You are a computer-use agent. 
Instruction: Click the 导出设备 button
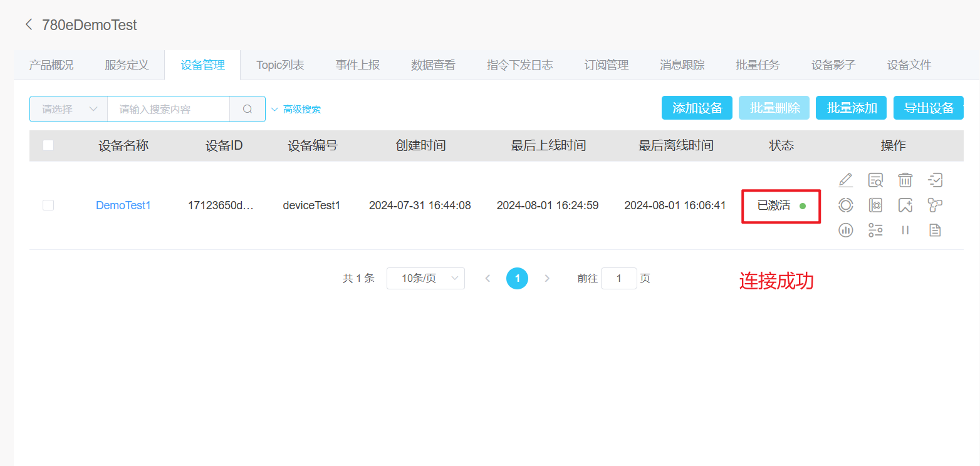[929, 108]
